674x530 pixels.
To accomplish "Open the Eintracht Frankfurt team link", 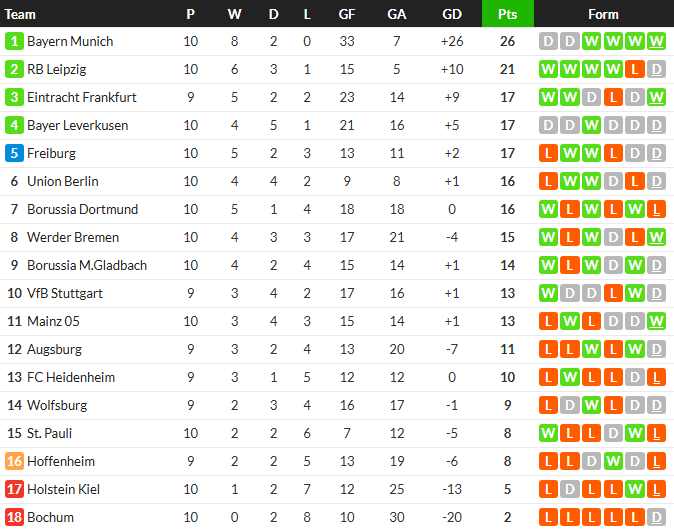I will 82,98.
